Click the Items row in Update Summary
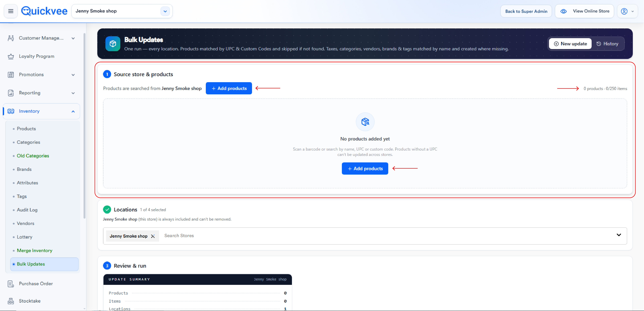Image resolution: width=644 pixels, height=311 pixels. pos(198,301)
